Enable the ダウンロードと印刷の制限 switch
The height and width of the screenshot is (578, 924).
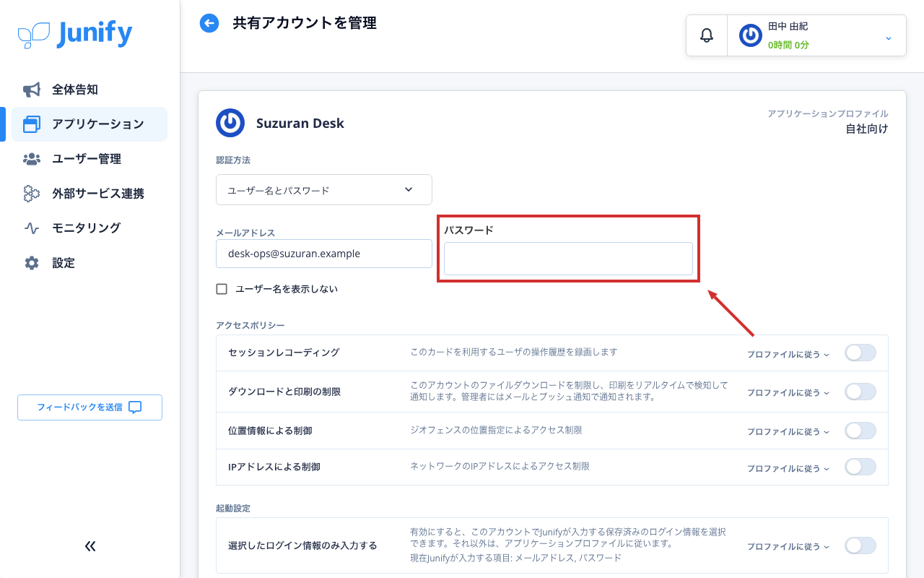(860, 392)
